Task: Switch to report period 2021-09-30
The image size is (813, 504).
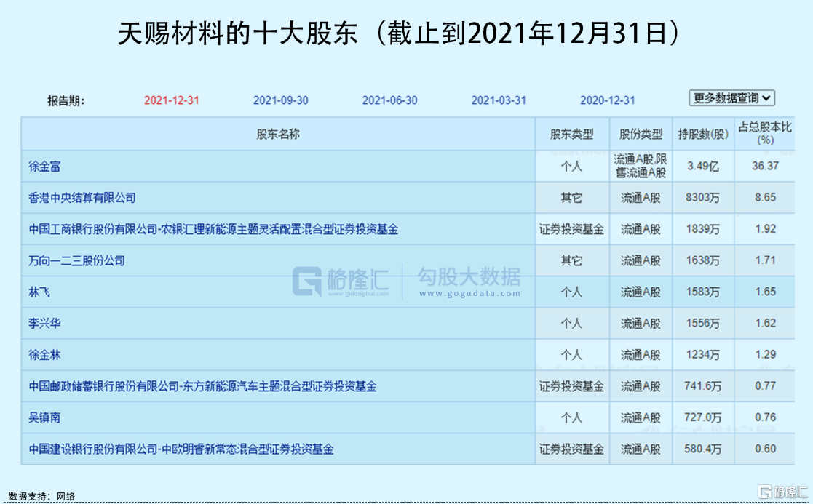Action: pos(280,100)
